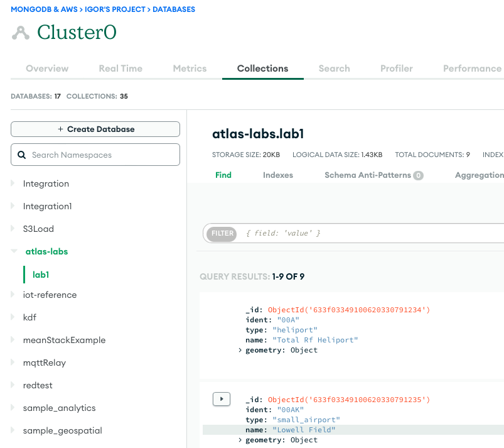Select the lab1 collection
Viewport: 504px width, 448px height.
click(41, 275)
